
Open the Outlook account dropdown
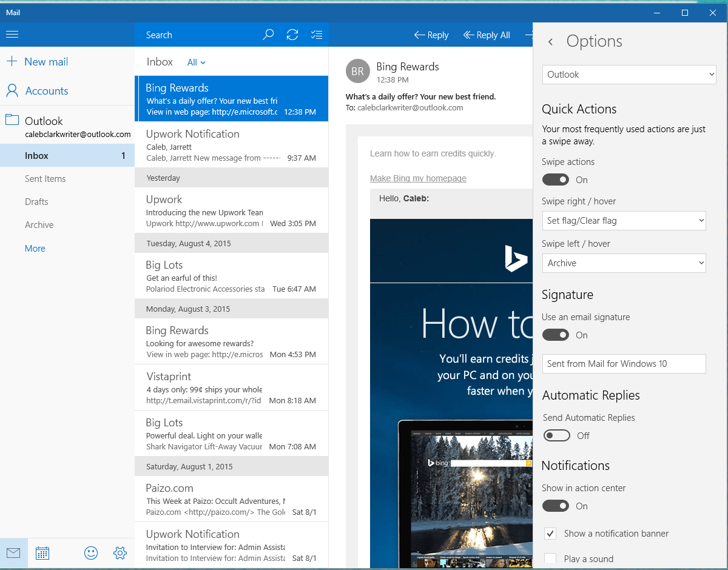pyautogui.click(x=629, y=75)
